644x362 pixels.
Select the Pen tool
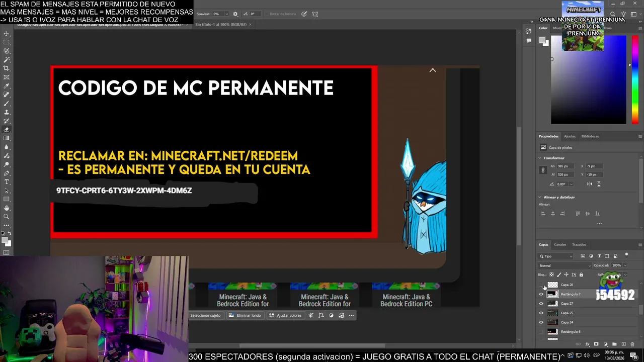tap(7, 173)
